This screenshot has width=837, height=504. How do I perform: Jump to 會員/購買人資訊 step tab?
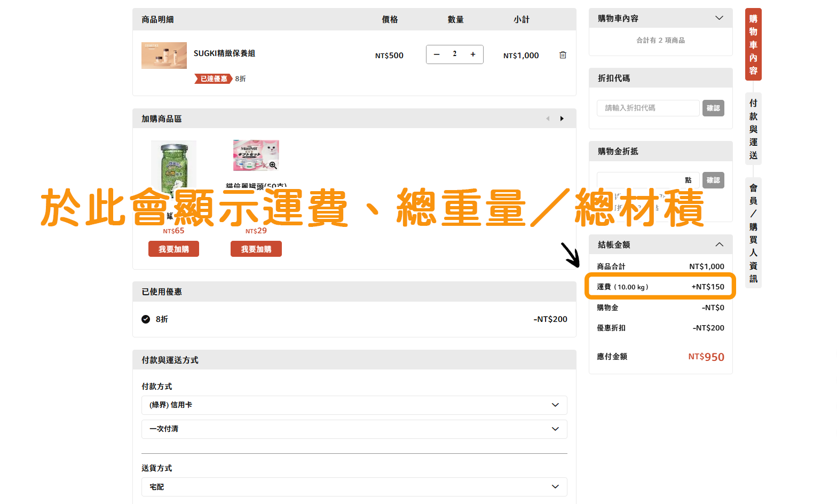tap(753, 233)
